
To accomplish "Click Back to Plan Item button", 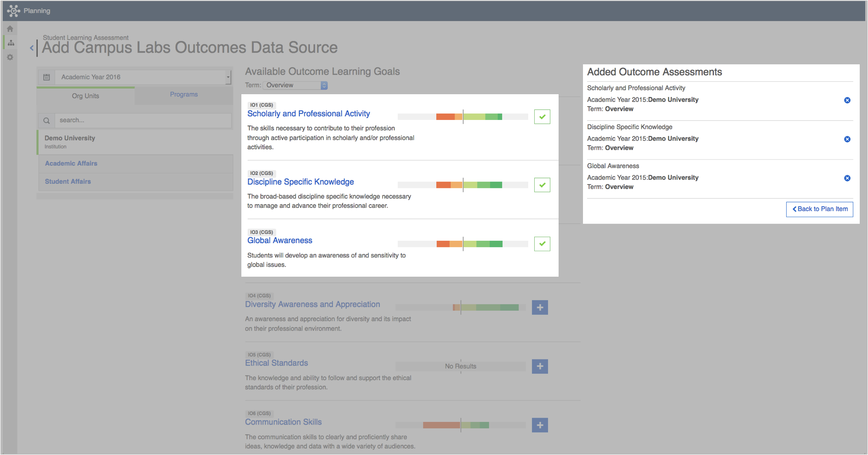I will [819, 209].
